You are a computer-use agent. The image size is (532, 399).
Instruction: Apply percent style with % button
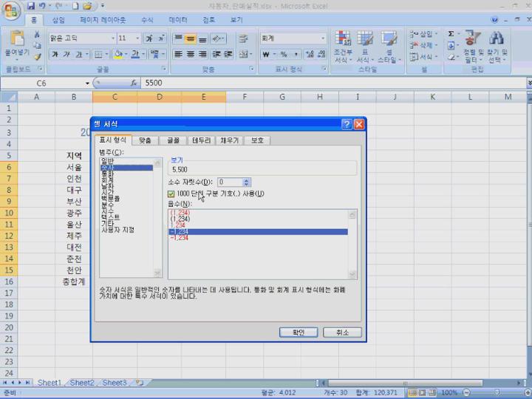pyautogui.click(x=284, y=54)
